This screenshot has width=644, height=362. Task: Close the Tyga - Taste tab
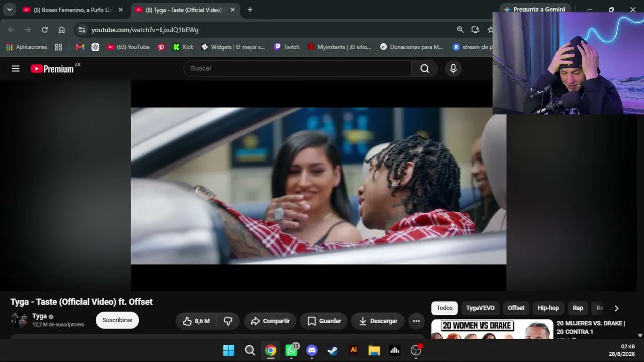tap(232, 10)
